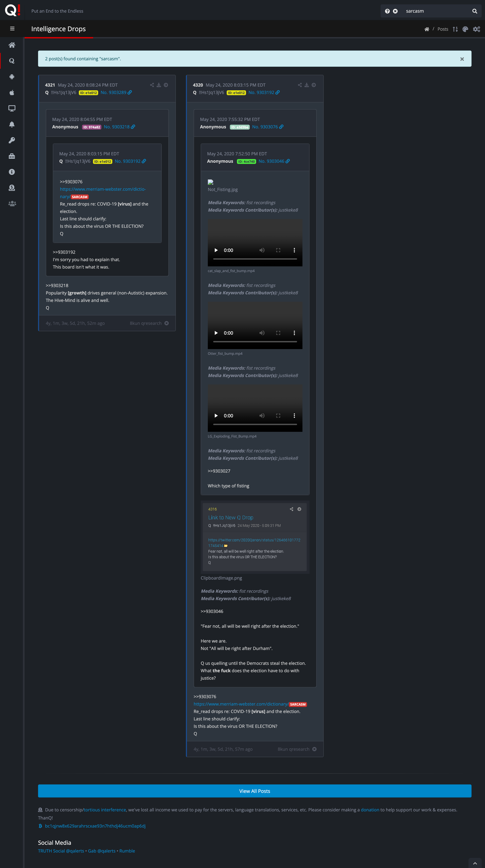485x868 pixels.
Task: Click 8kun qresearch source icon on post 4320
Action: tap(314, 749)
